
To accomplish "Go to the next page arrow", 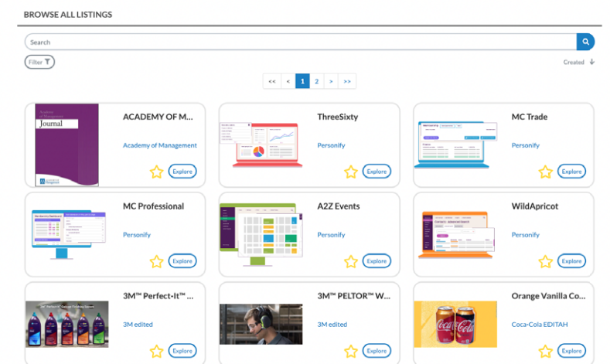I will (331, 81).
